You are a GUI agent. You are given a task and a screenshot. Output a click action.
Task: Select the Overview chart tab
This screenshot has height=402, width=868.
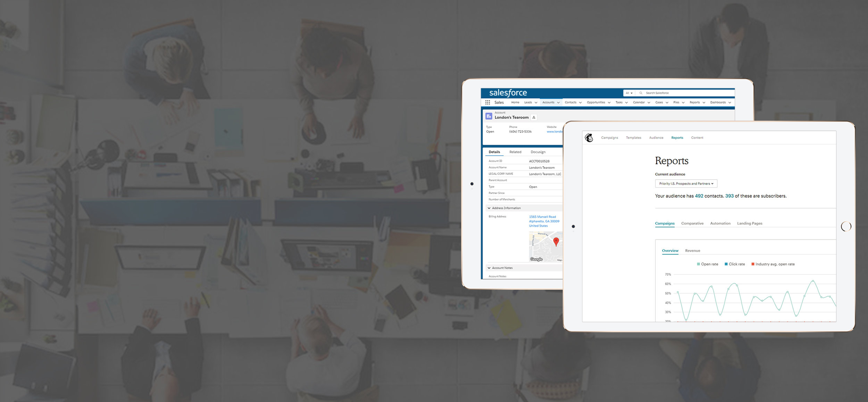tap(670, 251)
